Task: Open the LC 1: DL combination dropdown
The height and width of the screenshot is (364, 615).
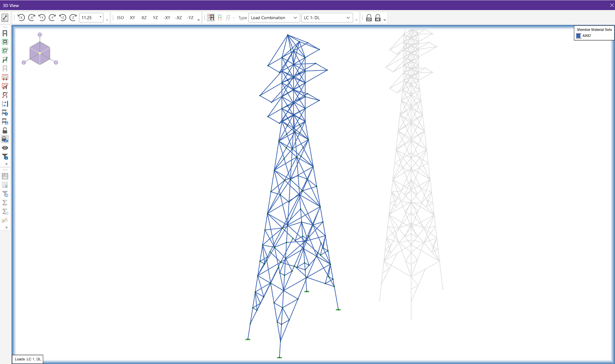Action: [x=327, y=17]
